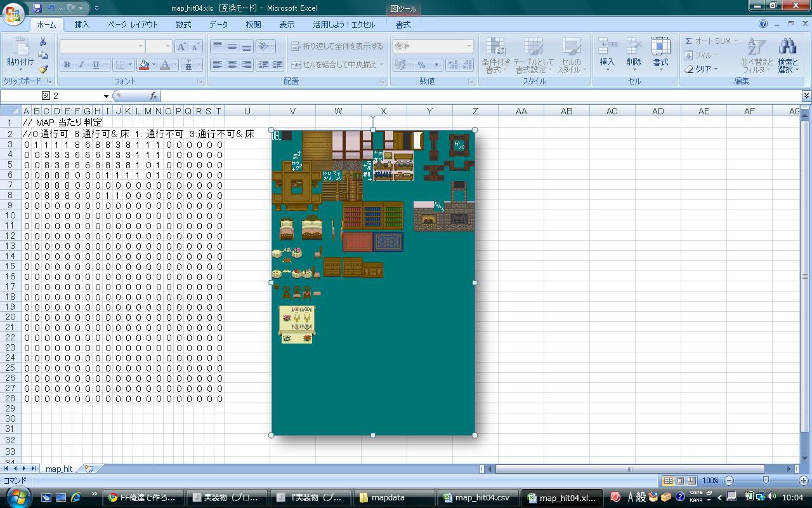This screenshot has height=508, width=812.
Task: Open Find & Select (検索と選択)
Action: pyautogui.click(x=787, y=55)
